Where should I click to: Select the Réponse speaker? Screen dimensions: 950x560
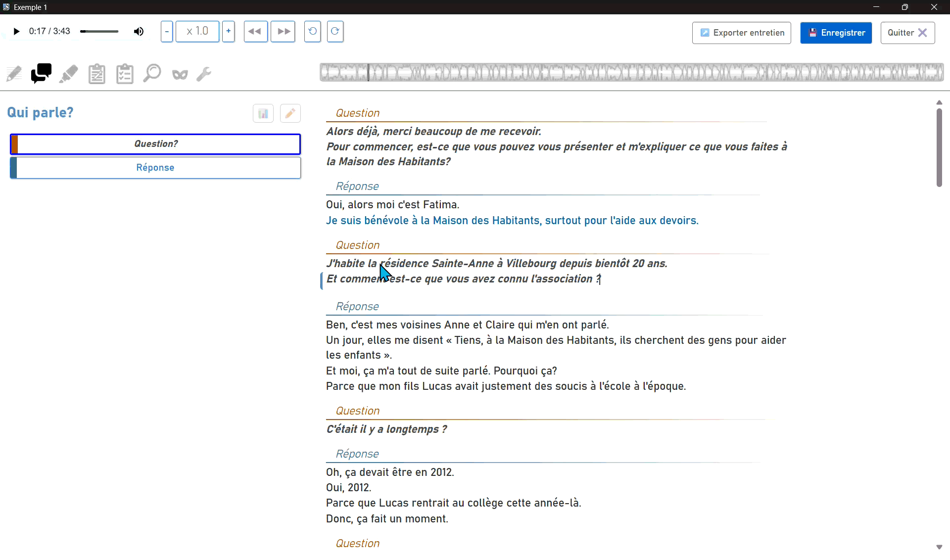155,168
